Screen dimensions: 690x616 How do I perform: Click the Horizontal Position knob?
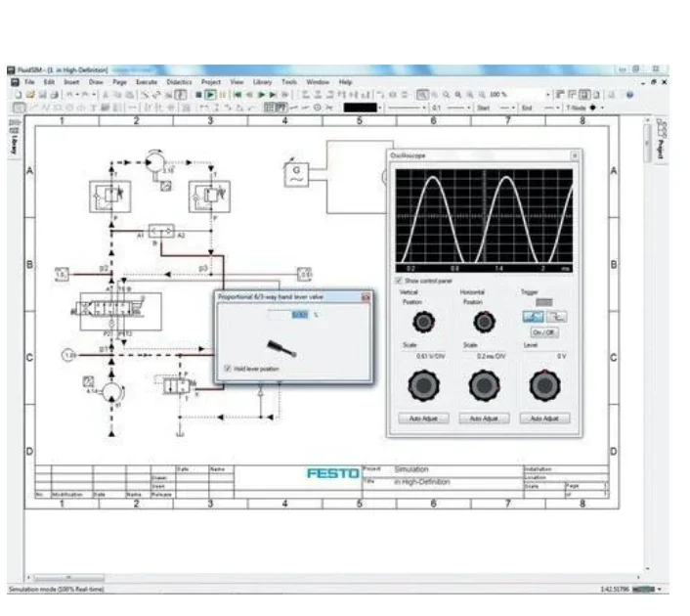484,323
